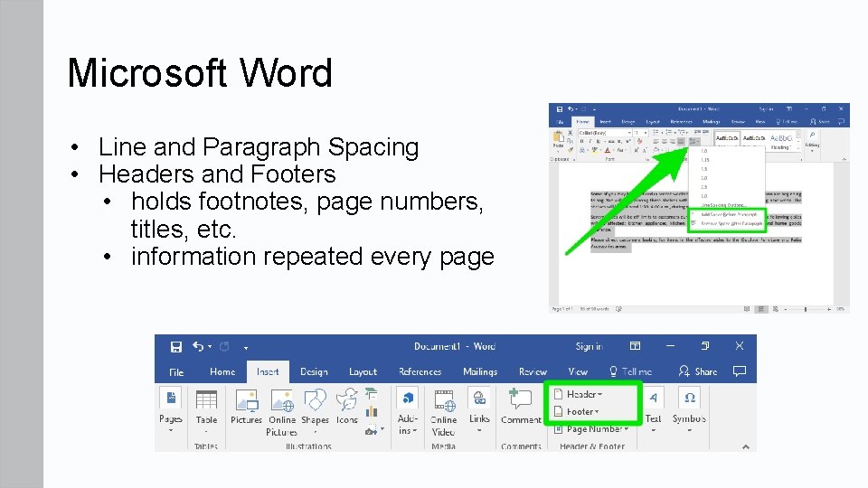Switch to Web Layout view in small window

point(776,309)
